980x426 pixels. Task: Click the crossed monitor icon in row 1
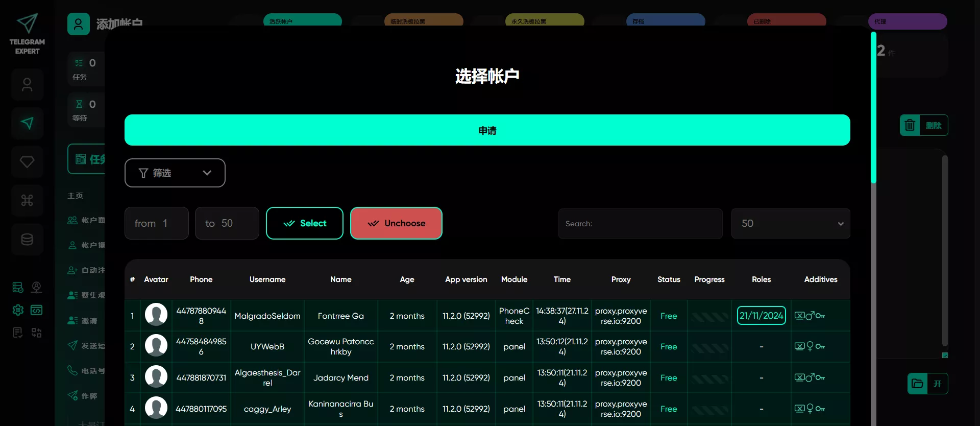(x=800, y=316)
